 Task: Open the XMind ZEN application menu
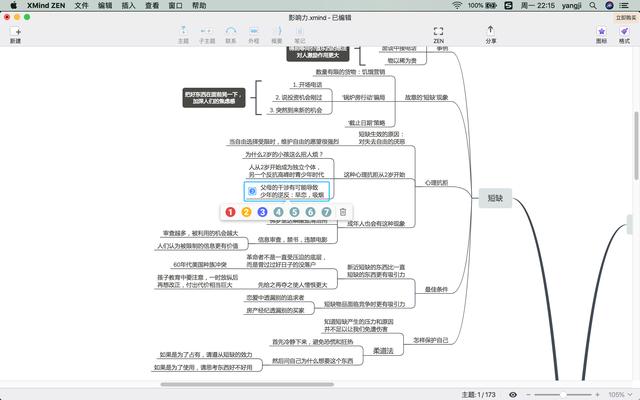click(46, 5)
